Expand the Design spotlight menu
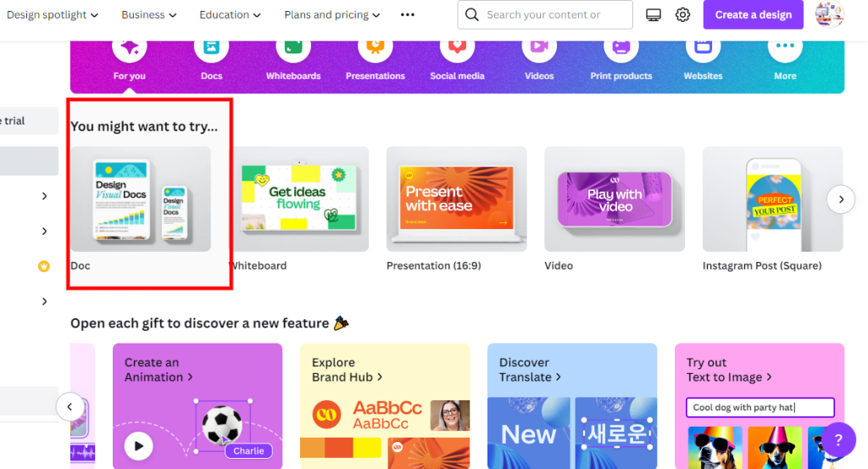 [53, 15]
